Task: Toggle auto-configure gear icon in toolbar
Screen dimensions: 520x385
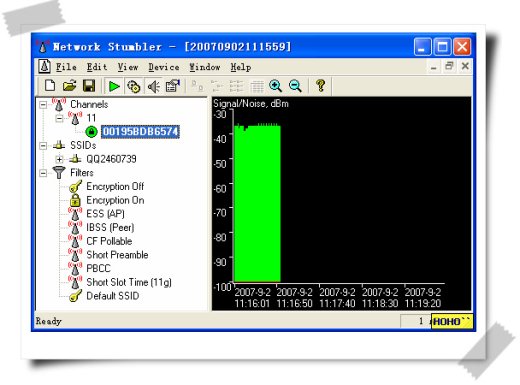Action: click(x=133, y=86)
